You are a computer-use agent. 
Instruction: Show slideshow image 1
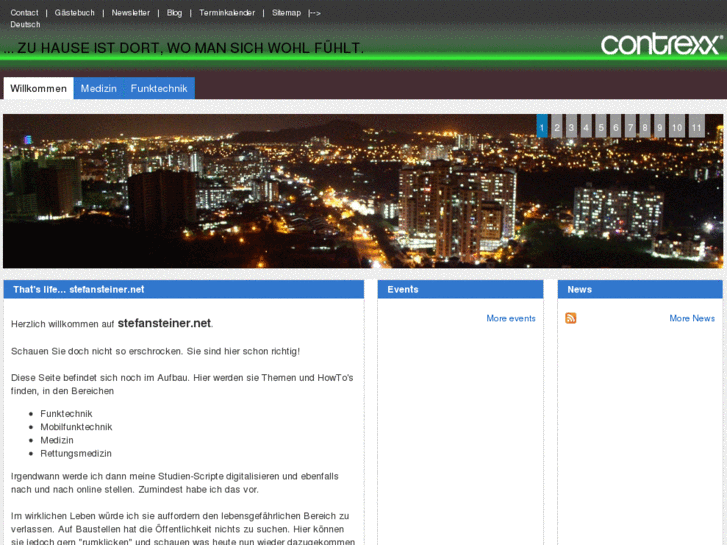pyautogui.click(x=542, y=126)
